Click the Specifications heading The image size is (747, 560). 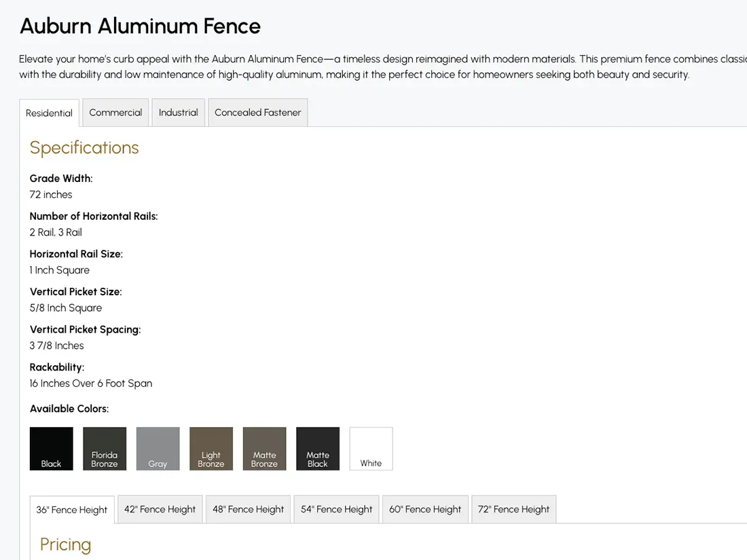click(84, 147)
